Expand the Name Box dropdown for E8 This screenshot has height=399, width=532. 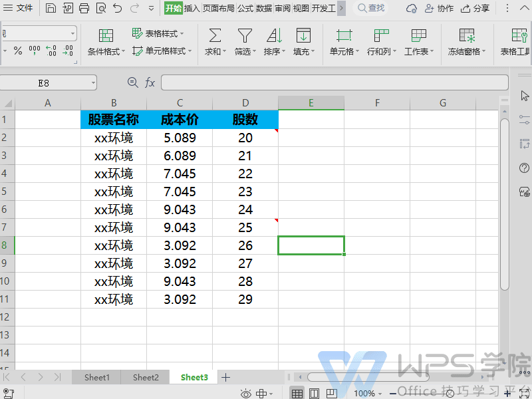click(x=93, y=82)
